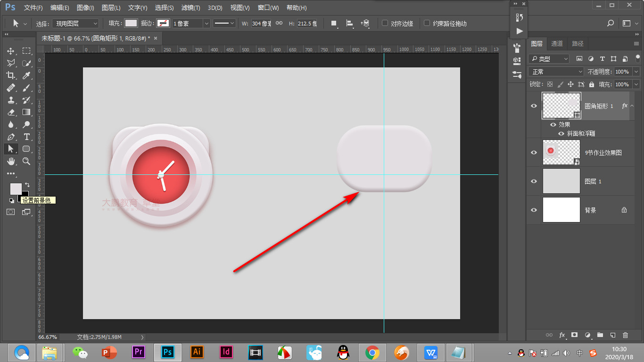Select the Move tool

pyautogui.click(x=10, y=51)
